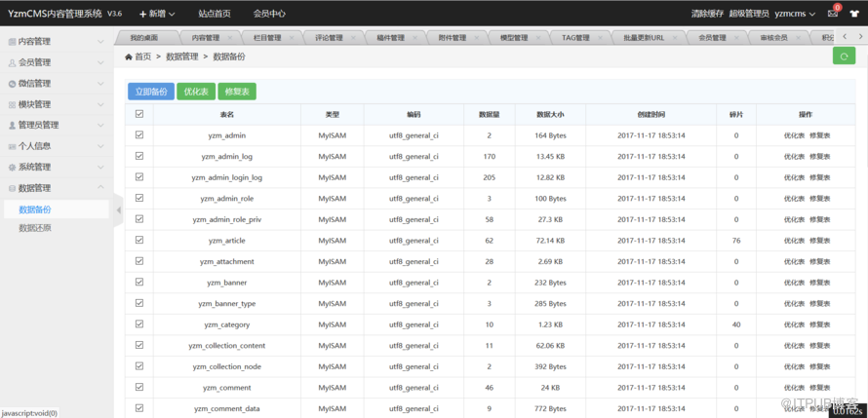
Task: Click 优化表 link in yzm_admin row
Action: coord(794,135)
